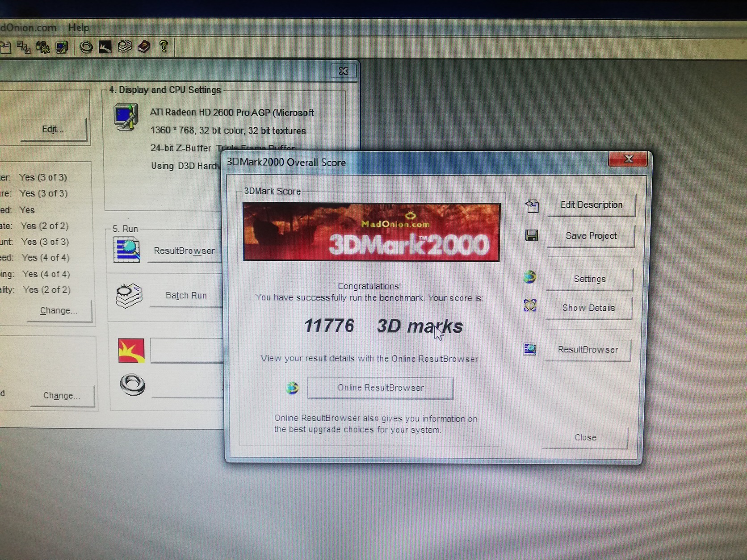Click the '24-bit Z-Buffer' text
Image resolution: width=747 pixels, height=560 pixels.
pyautogui.click(x=180, y=148)
